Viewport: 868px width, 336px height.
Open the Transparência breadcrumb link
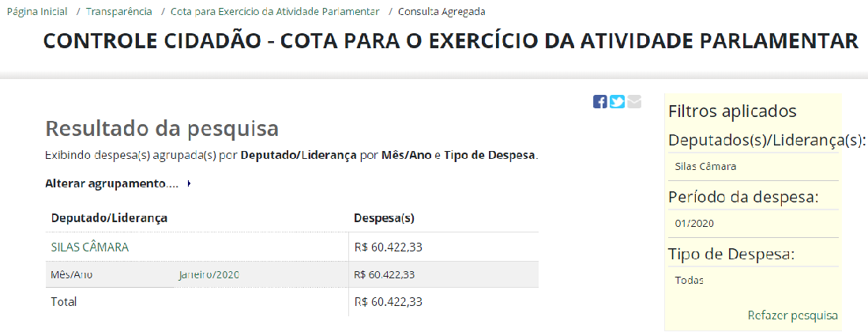pyautogui.click(x=118, y=11)
